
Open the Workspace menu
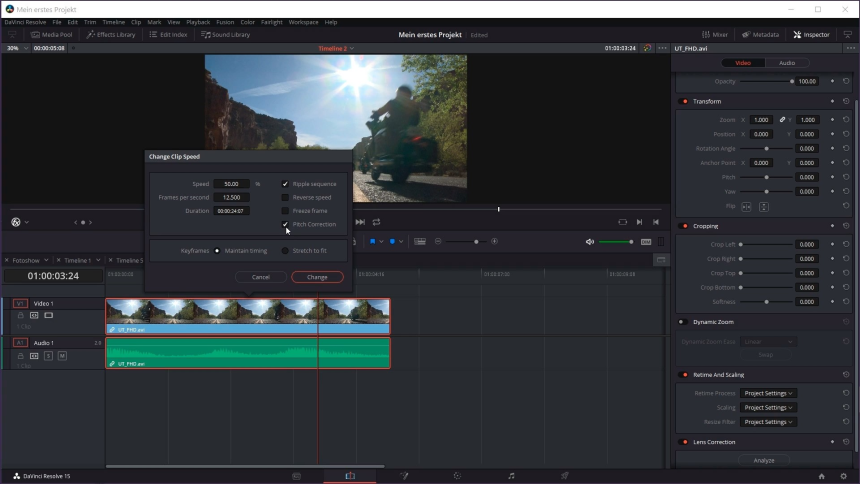point(303,22)
